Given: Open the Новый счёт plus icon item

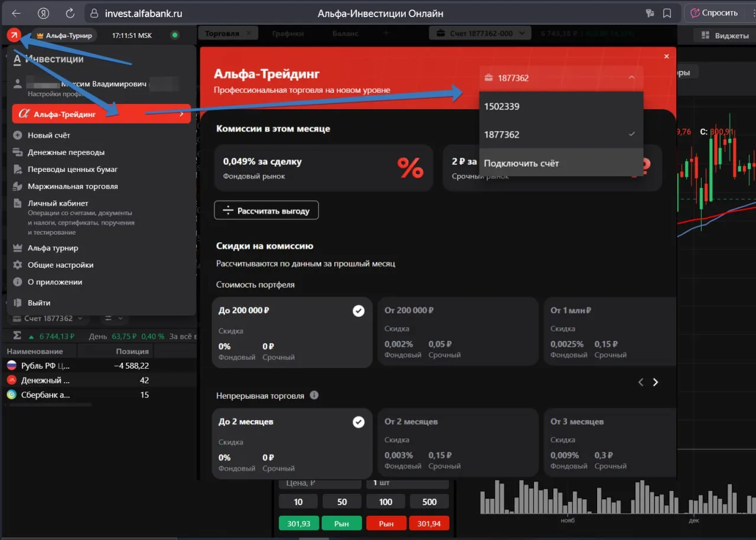Looking at the screenshot, I should pyautogui.click(x=18, y=135).
